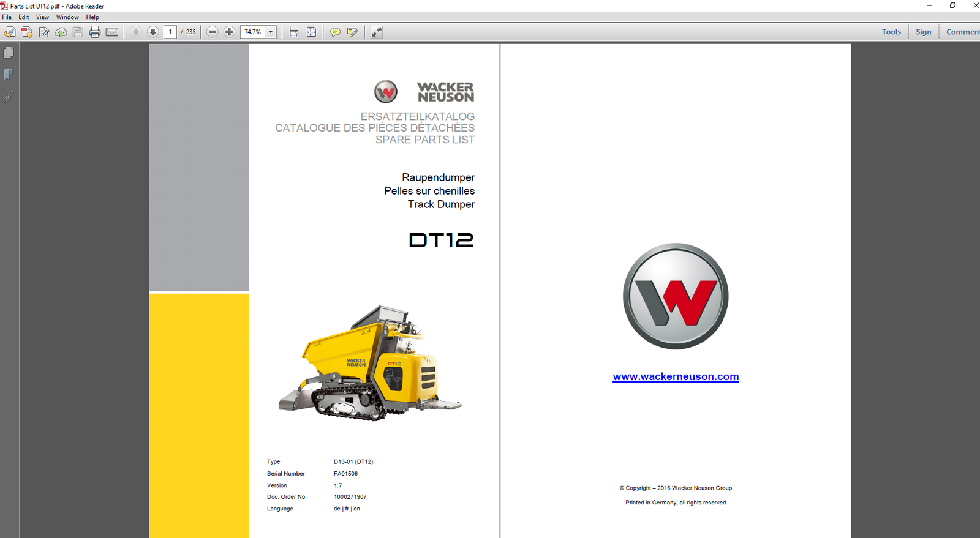Click the Print file icon
Screen dimensions: 980x538
(x=95, y=32)
